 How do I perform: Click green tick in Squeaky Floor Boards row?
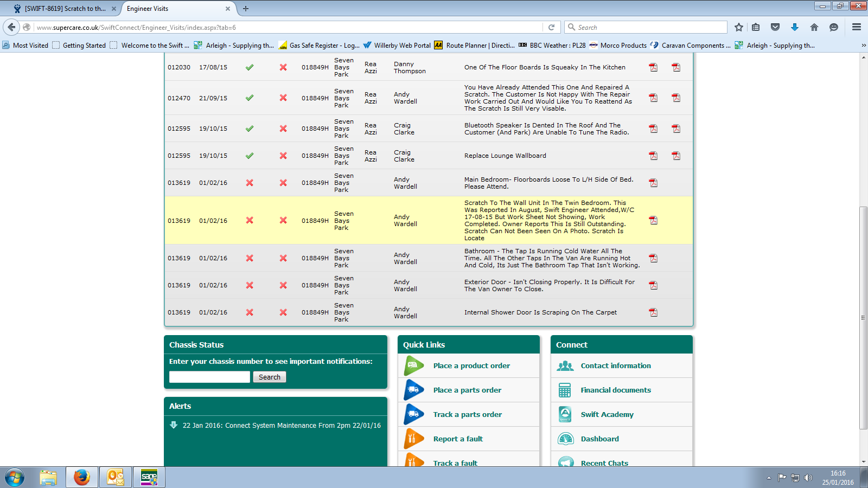[250, 67]
